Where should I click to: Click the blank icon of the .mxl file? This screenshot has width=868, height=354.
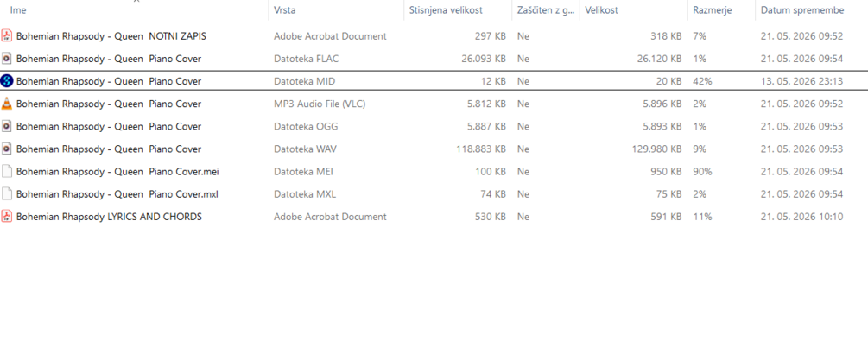click(7, 194)
